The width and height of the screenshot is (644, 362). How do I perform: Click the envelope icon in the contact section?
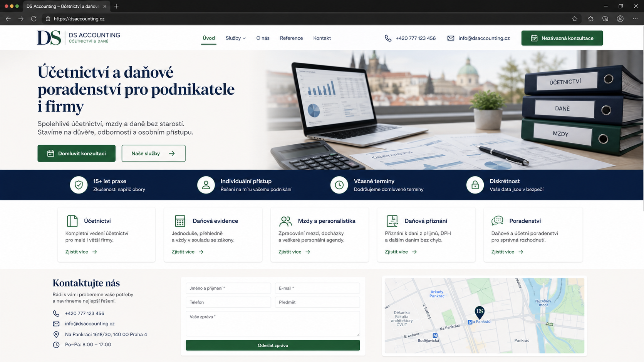(x=56, y=324)
